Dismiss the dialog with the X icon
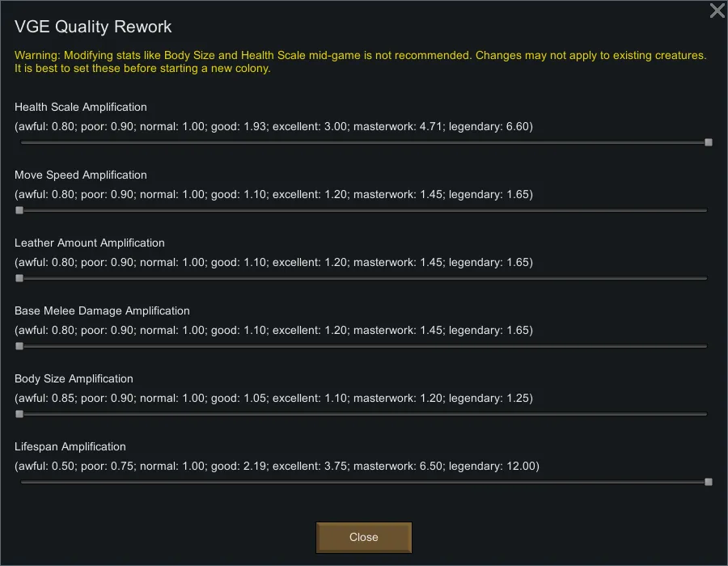The width and height of the screenshot is (728, 566). 717,11
